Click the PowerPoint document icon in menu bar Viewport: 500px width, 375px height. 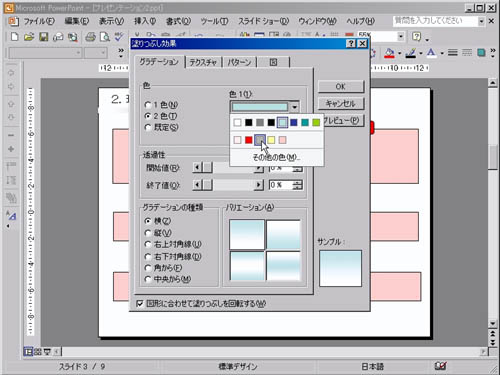point(13,21)
